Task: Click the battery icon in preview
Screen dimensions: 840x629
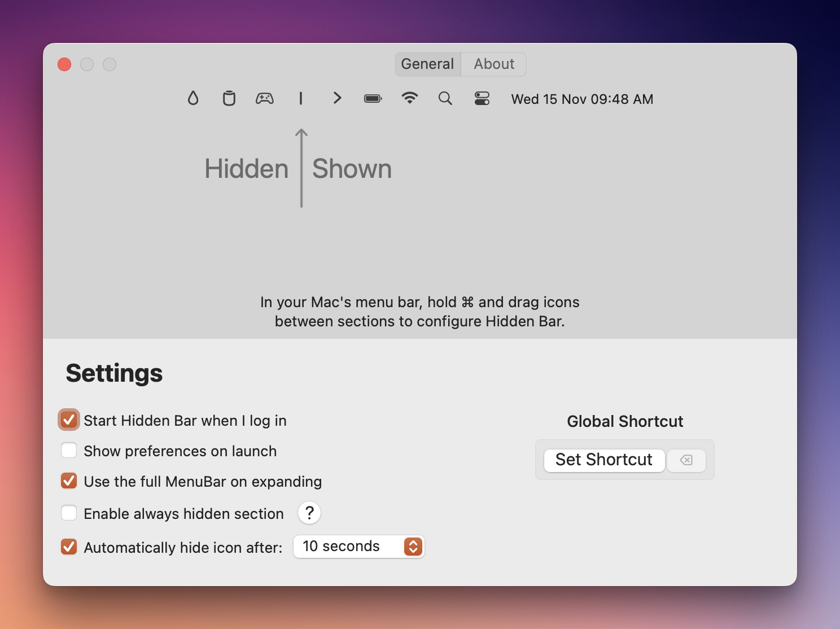Action: pyautogui.click(x=373, y=99)
